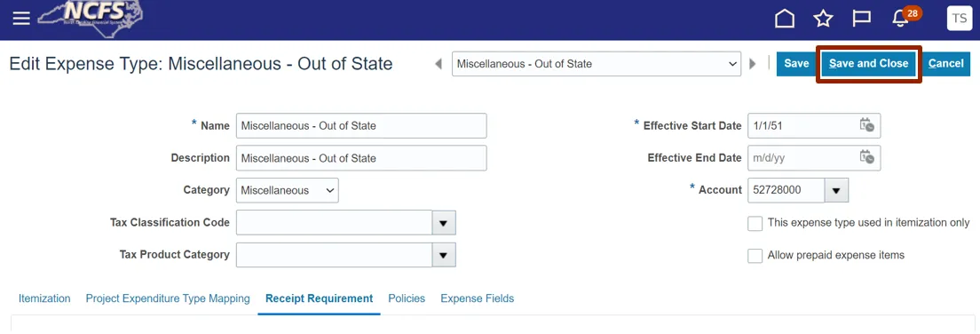Go to next expense type arrow
The height and width of the screenshot is (334, 980).
point(753,63)
